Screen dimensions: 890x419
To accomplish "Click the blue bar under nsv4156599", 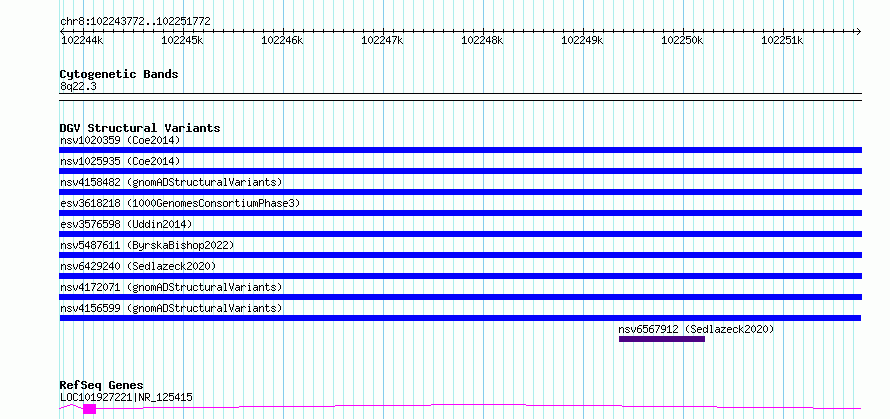I will coord(460,318).
